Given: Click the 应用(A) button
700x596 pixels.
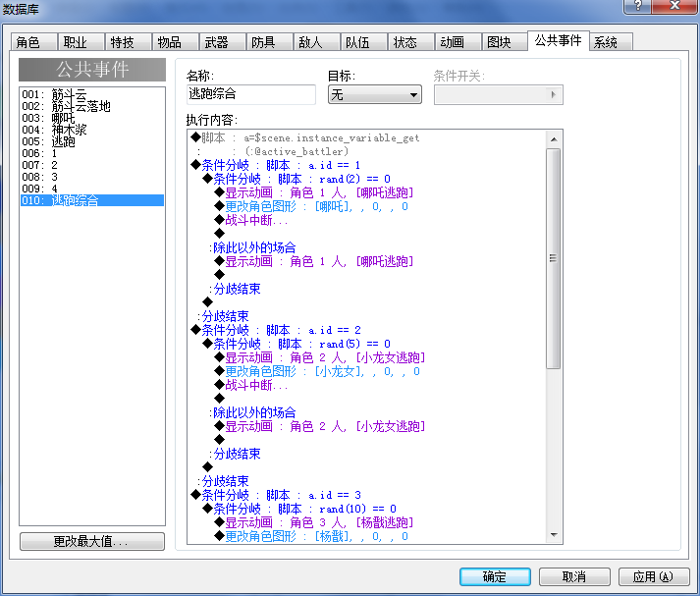Looking at the screenshot, I should tap(654, 576).
